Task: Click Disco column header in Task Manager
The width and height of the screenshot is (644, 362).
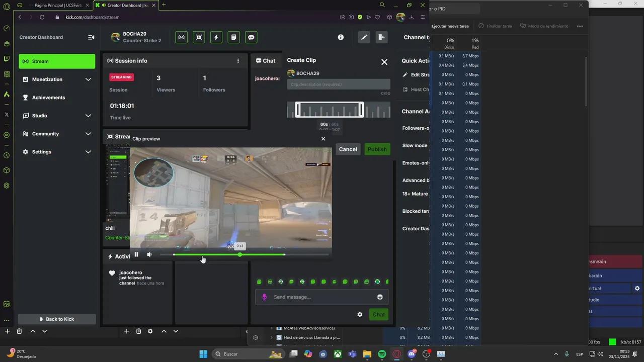Action: [x=450, y=43]
